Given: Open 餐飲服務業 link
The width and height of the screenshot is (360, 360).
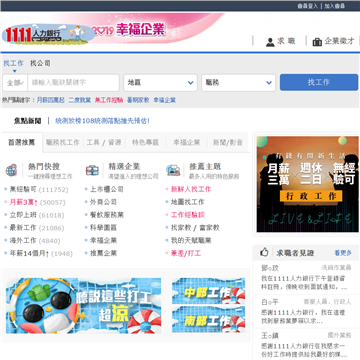Looking at the screenshot, I should [107, 215].
